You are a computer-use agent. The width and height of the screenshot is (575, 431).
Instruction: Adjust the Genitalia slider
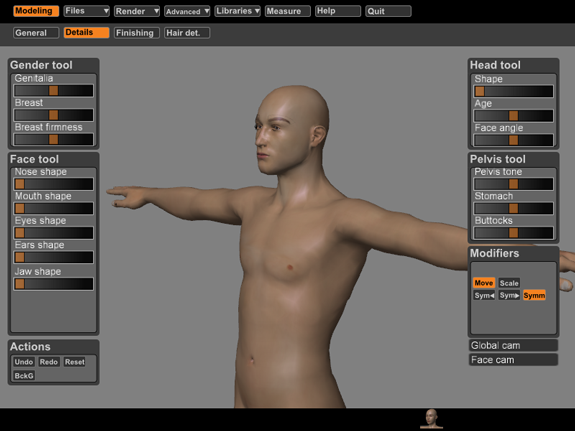54,91
